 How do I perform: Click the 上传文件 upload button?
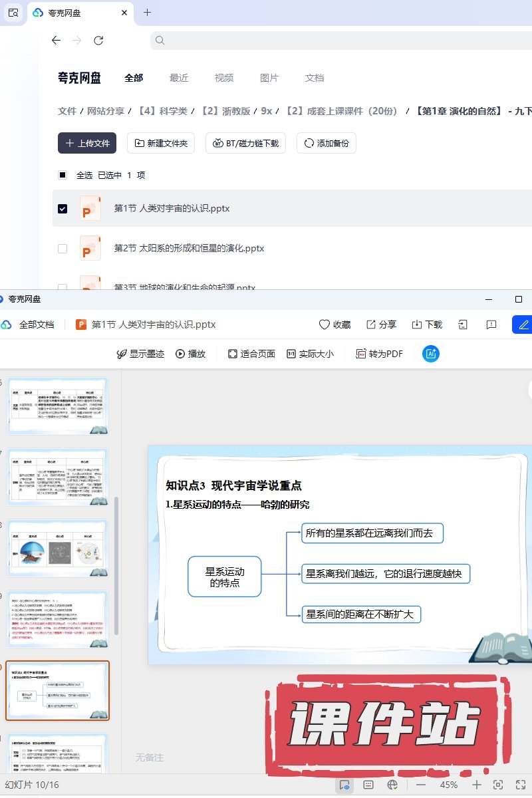(87, 143)
